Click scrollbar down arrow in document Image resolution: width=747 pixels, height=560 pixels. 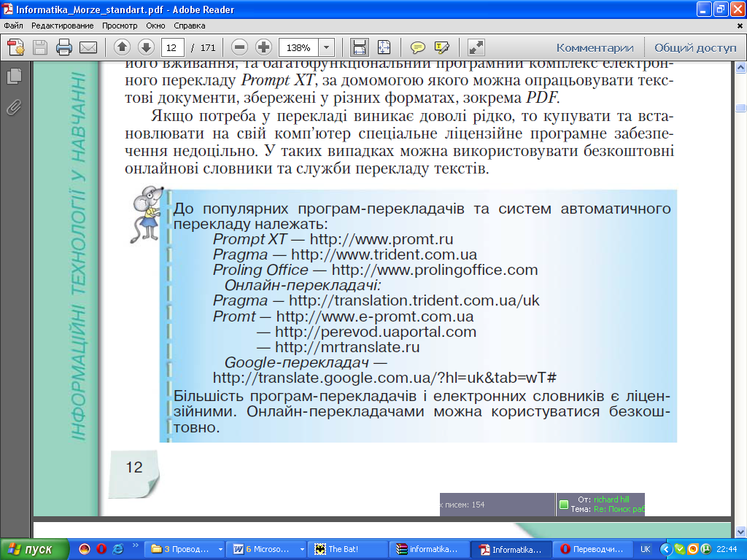[741, 532]
